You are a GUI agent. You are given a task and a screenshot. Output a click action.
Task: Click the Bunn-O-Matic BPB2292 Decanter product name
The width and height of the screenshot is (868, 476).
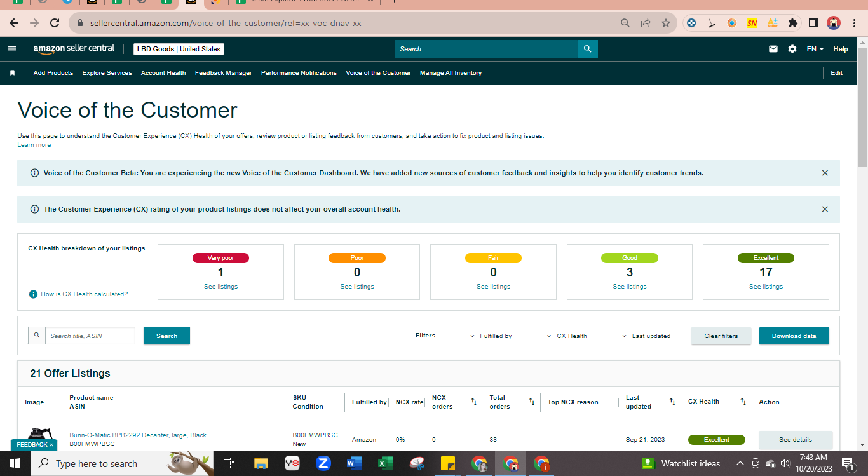(138, 435)
